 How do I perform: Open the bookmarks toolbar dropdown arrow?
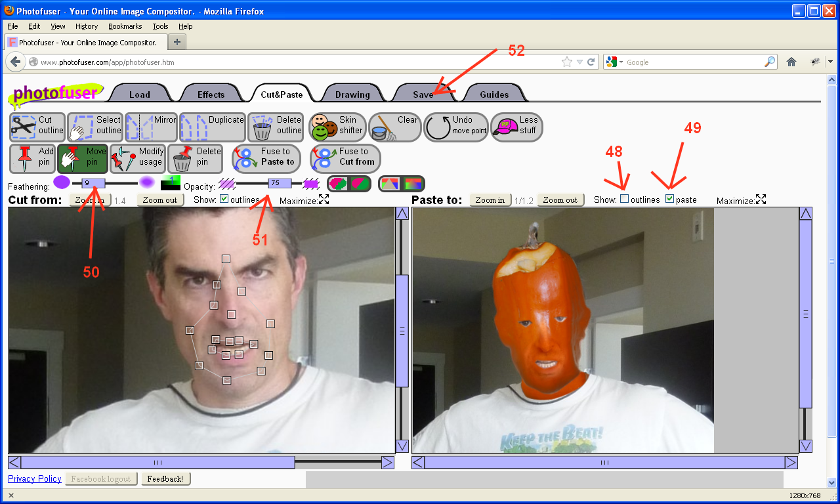point(830,62)
